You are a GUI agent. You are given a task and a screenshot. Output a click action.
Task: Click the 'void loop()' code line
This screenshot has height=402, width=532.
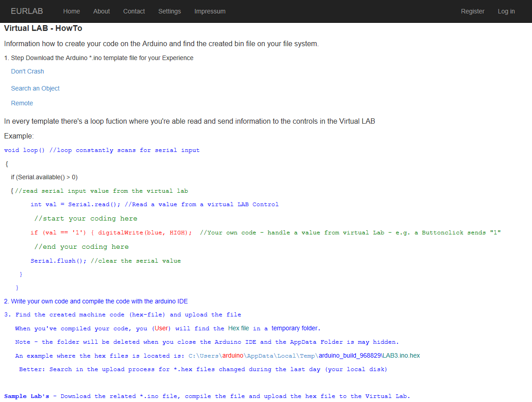[x=25, y=150]
